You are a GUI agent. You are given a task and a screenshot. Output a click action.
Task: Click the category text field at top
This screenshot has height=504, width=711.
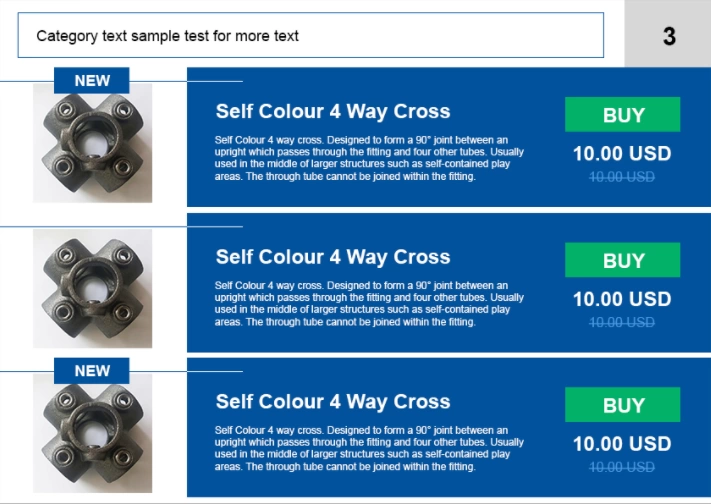[x=310, y=36]
